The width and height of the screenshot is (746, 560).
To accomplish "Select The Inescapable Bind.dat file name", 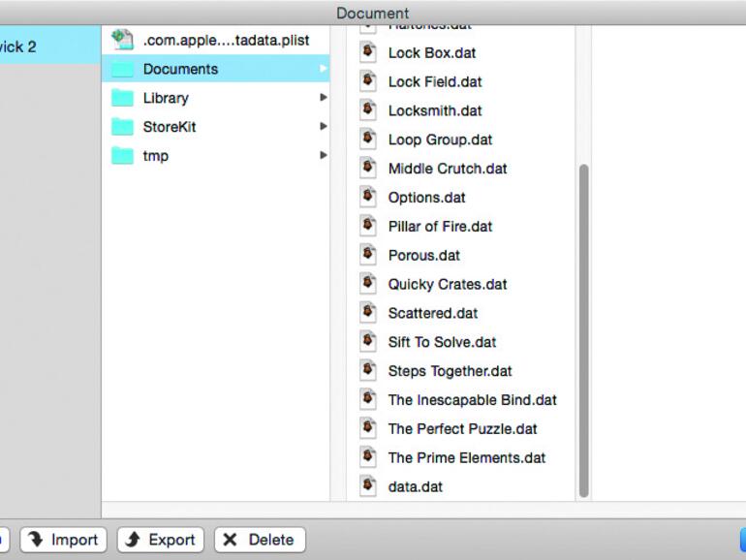I will [473, 400].
